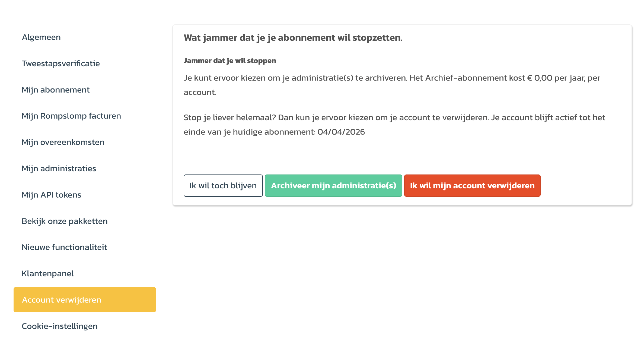Select Mijn administraties in the sidebar
Viewport: 644px width, 343px height.
[59, 169]
